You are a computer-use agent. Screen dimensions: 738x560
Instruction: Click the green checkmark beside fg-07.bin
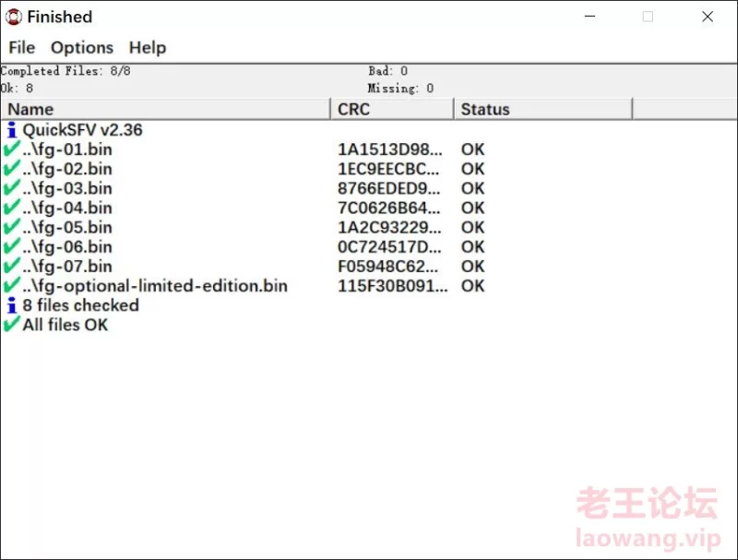11,267
